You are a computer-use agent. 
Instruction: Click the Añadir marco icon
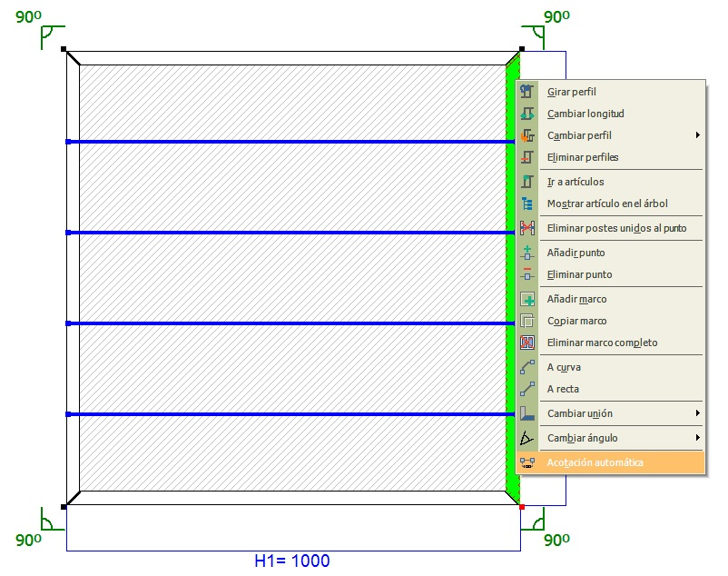(527, 299)
